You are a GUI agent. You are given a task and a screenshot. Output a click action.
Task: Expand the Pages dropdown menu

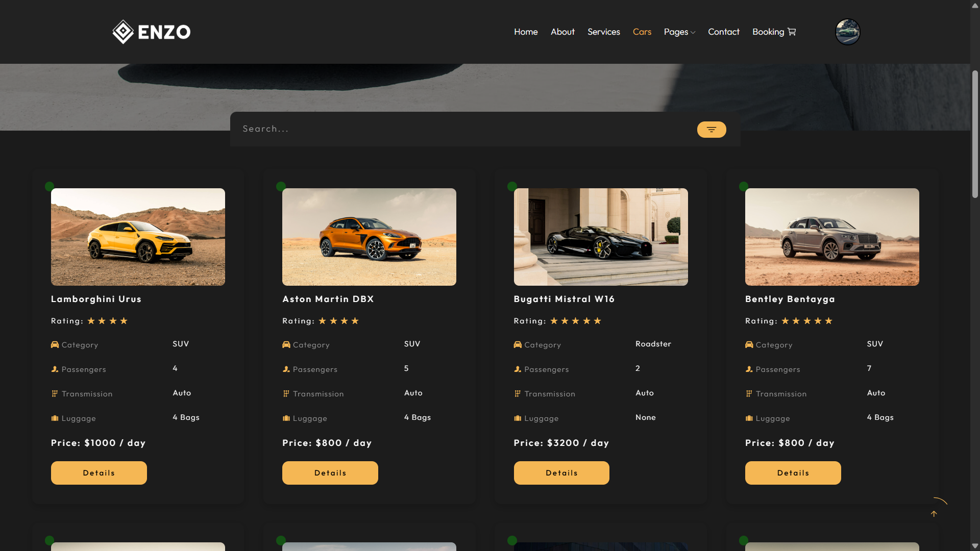[679, 32]
